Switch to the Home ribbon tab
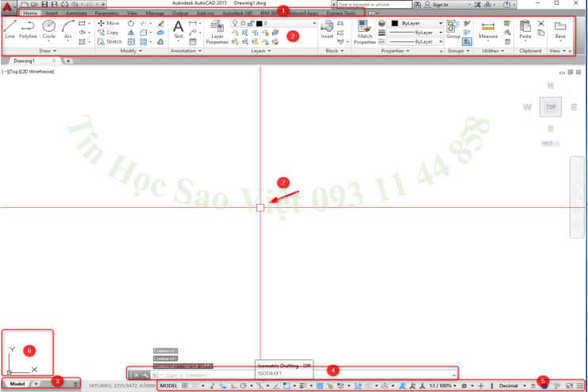 [x=30, y=13]
